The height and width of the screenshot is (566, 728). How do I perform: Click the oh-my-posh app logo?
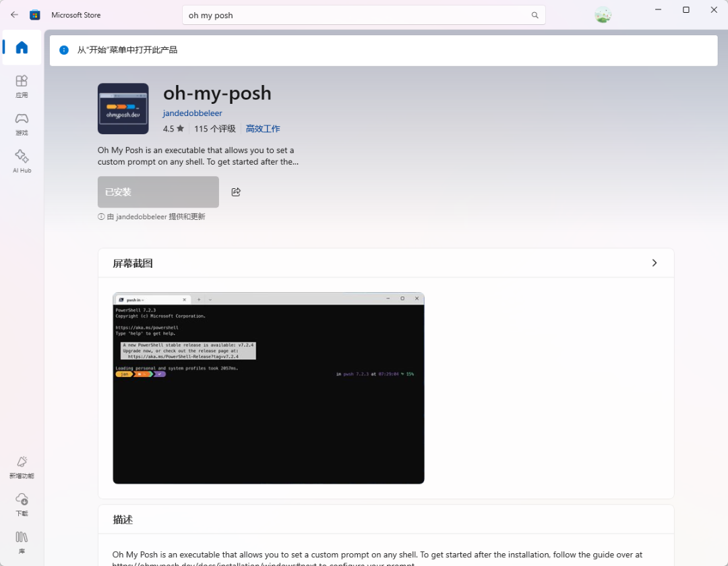coord(123,109)
